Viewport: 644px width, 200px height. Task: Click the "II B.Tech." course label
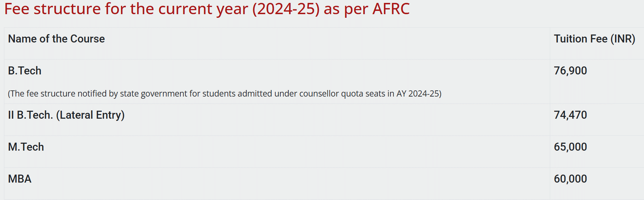[30, 115]
